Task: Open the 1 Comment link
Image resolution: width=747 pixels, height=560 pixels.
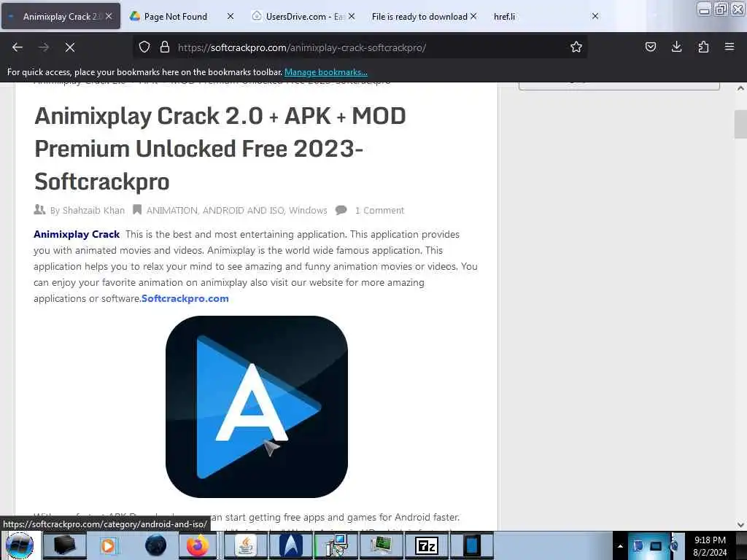Action: (379, 211)
